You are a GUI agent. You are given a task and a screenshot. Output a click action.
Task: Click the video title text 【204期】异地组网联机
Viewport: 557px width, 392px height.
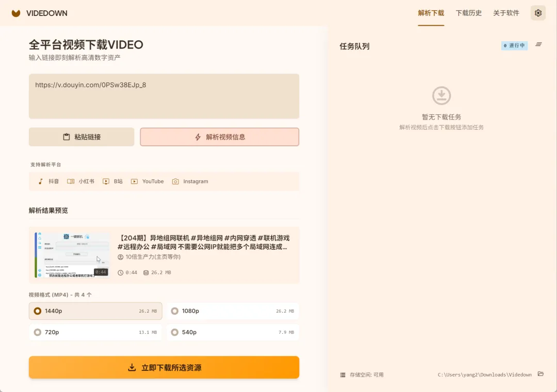click(x=203, y=242)
